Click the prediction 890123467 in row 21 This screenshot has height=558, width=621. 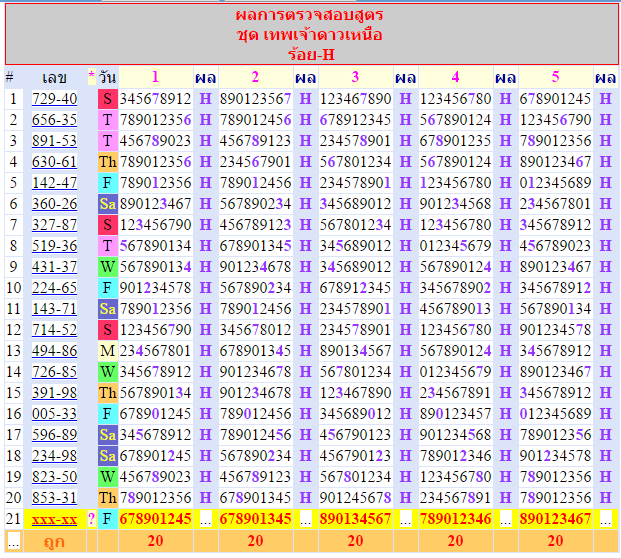point(555,519)
